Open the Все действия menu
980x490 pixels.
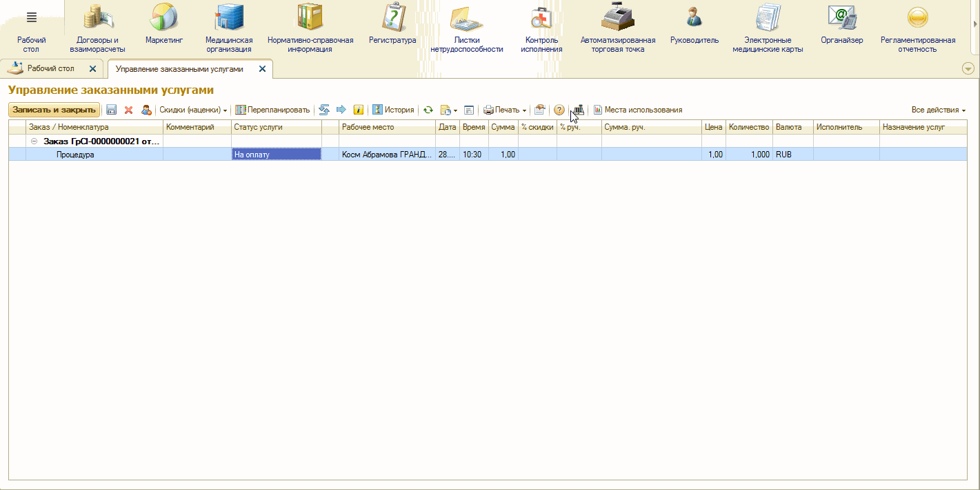[938, 110]
